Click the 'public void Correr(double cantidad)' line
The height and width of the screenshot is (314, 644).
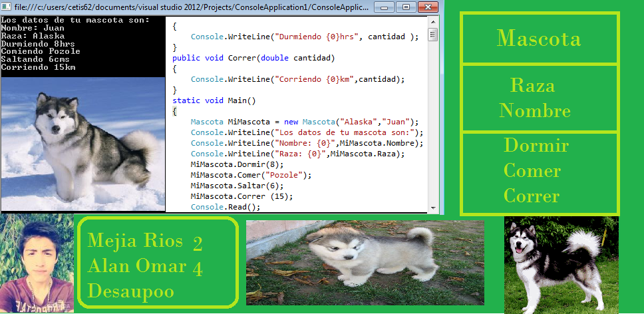(x=254, y=58)
